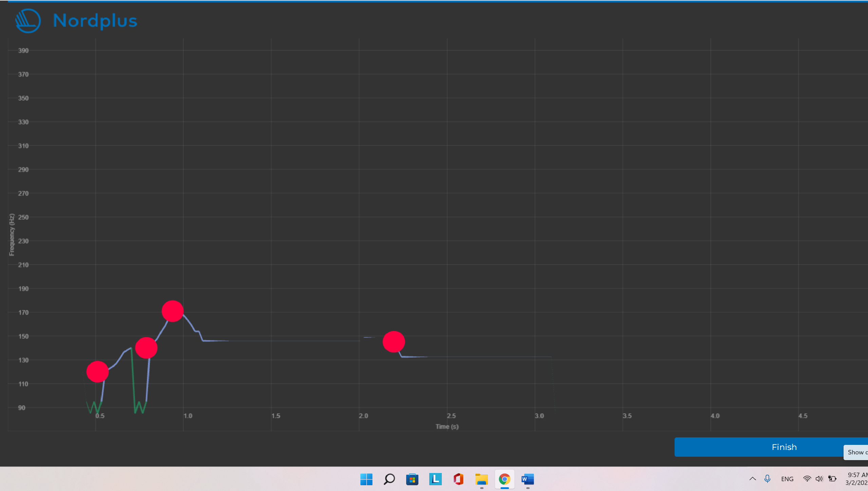The image size is (868, 491).
Task: Launch Microsoft Store from the taskbar
Action: (412, 479)
